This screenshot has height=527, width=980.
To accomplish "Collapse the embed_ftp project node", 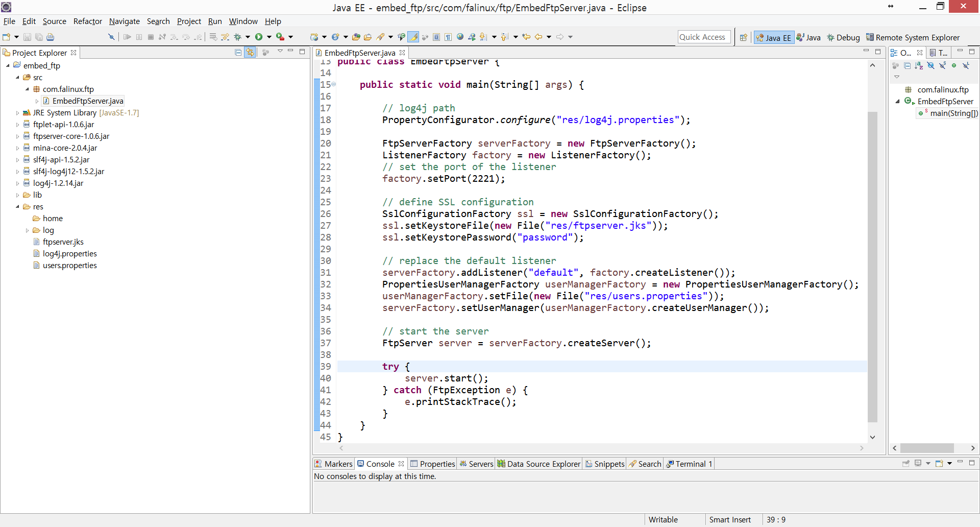I will 8,65.
